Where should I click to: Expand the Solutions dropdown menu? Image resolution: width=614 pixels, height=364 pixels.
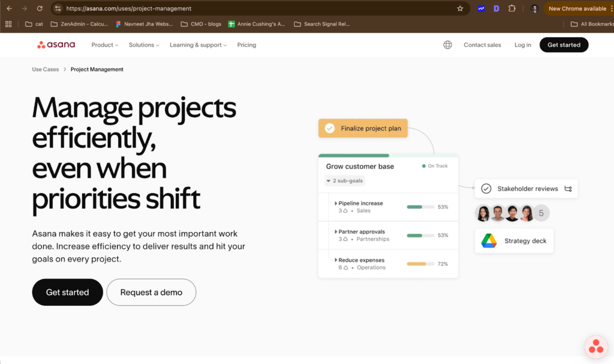click(144, 45)
